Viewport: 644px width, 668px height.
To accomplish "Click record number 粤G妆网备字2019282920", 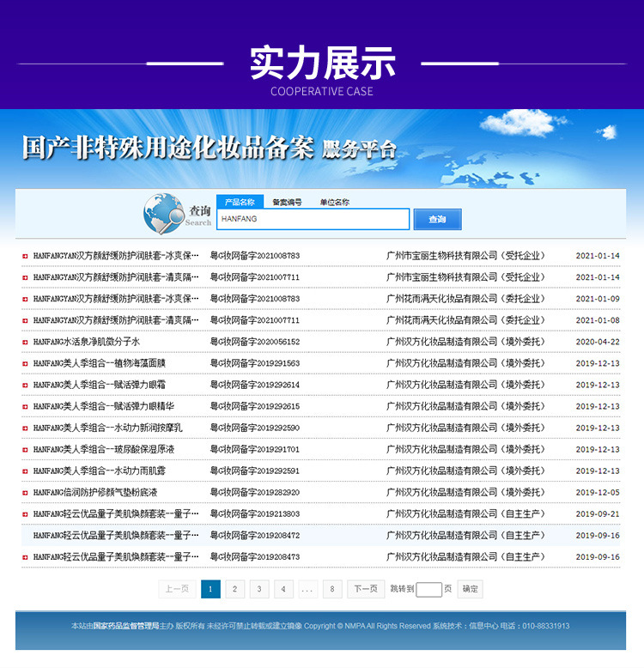I will pyautogui.click(x=255, y=493).
